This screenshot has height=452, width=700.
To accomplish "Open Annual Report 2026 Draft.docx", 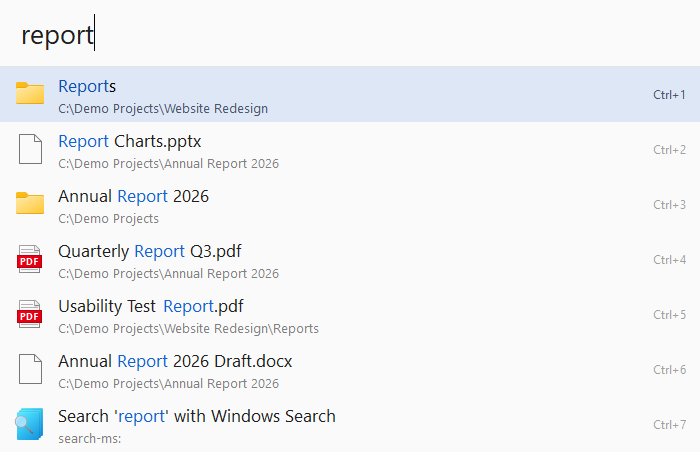I will [x=350, y=369].
